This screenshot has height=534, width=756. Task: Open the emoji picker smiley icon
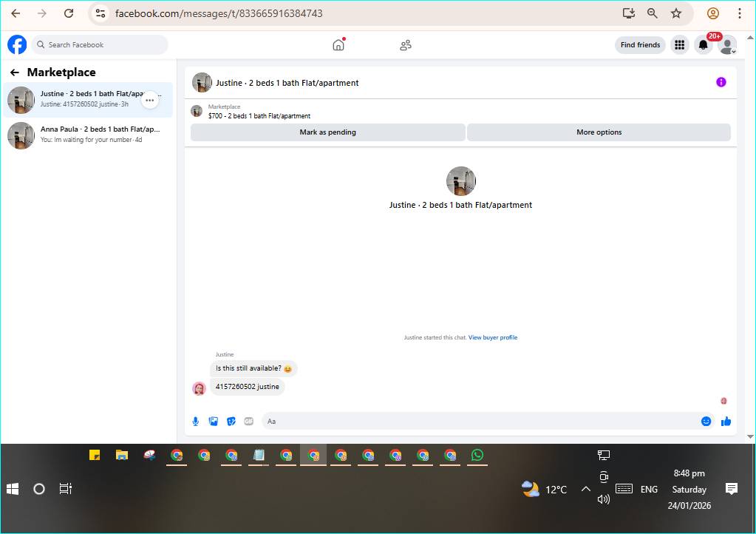706,421
